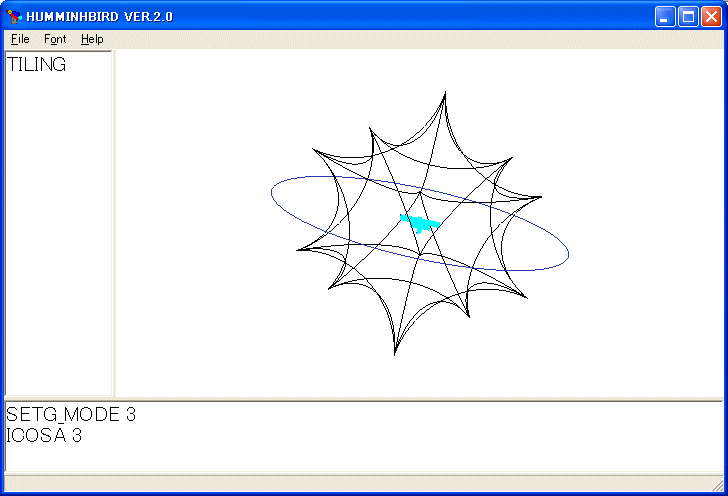Click the rightmost tip of the black star figure
This screenshot has width=728, height=496.
pos(540,197)
